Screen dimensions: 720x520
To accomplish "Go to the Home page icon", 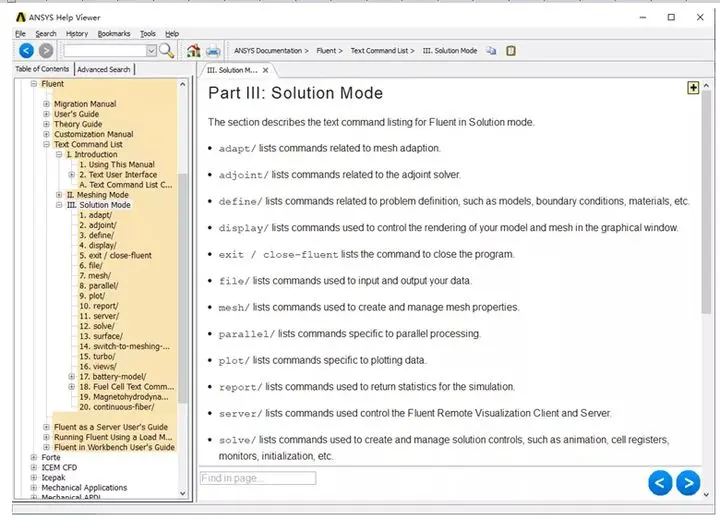I will coord(193,51).
